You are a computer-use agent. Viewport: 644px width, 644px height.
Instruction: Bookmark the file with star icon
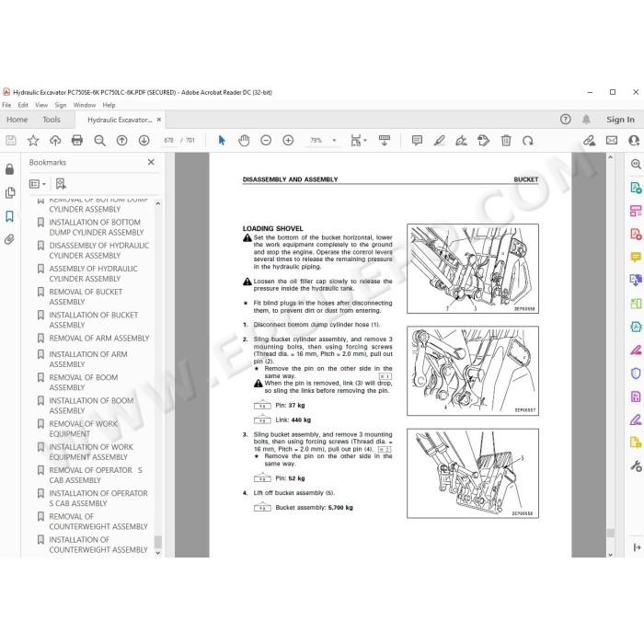point(33,141)
